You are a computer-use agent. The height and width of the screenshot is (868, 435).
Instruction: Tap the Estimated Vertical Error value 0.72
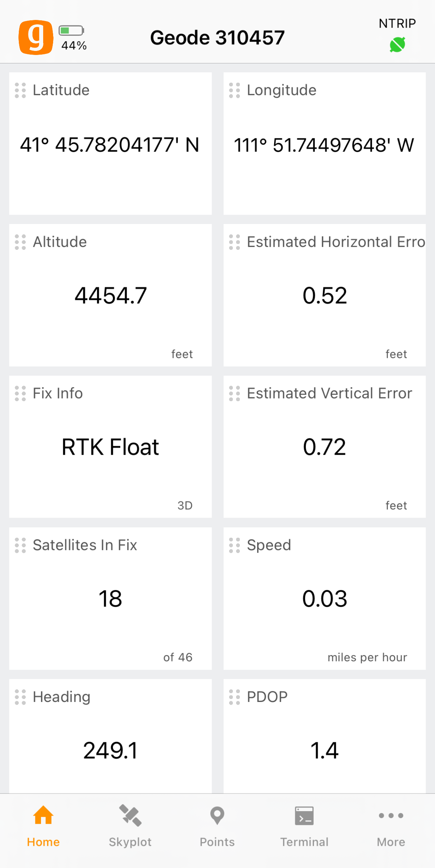click(324, 447)
